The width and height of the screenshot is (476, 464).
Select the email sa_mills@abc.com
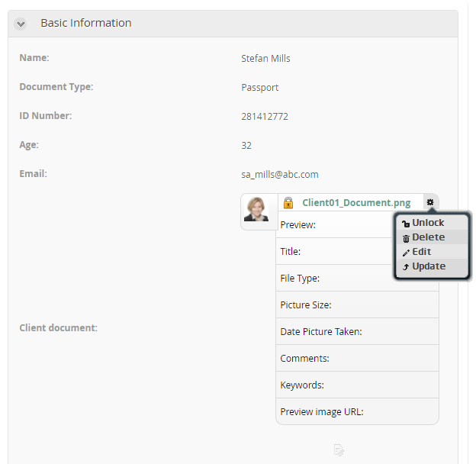pyautogui.click(x=280, y=174)
